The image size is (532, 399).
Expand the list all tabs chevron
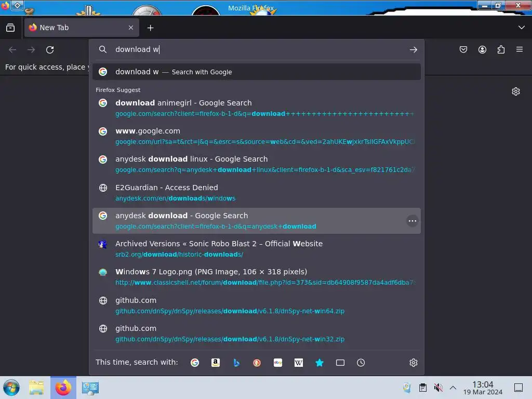522,28
